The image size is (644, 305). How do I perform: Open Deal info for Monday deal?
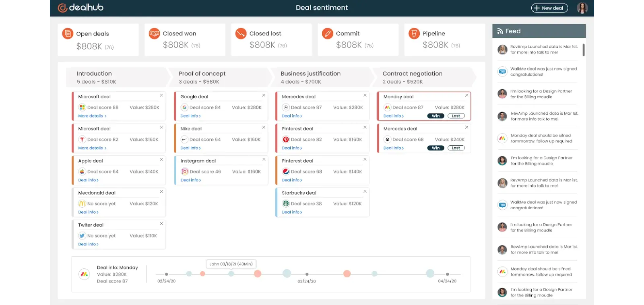point(394,116)
